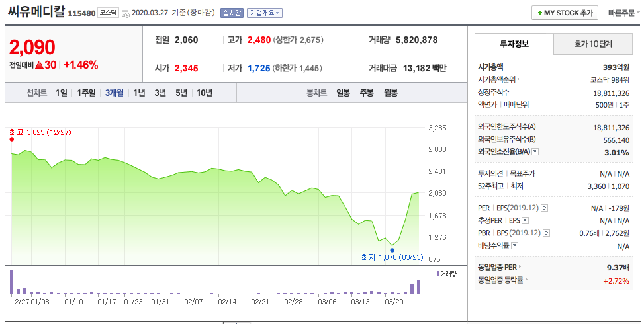Open help icon beside 외국인소진율(B/A)
644x324 pixels.
coord(535,151)
